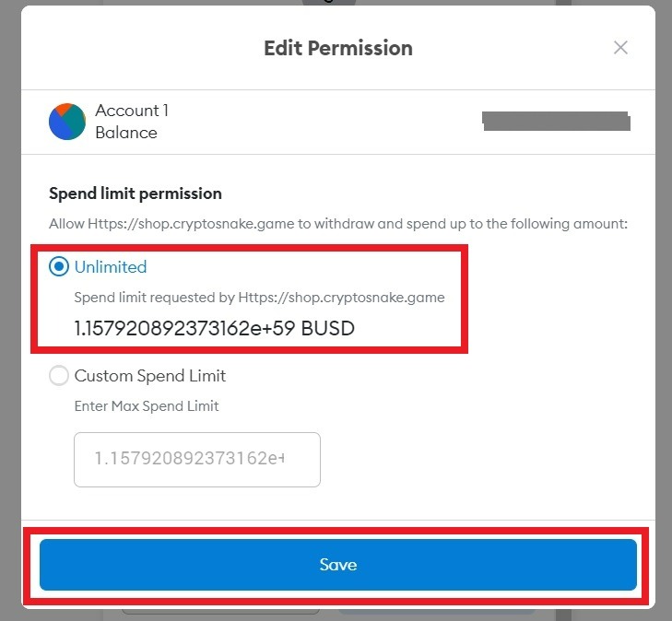
Task: Click the Edit Permission dialog title
Action: coord(337,48)
